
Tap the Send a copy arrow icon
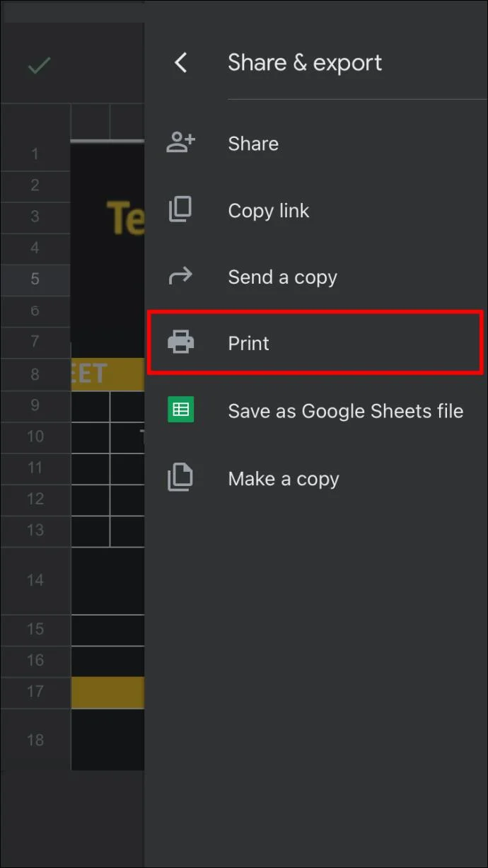180,276
